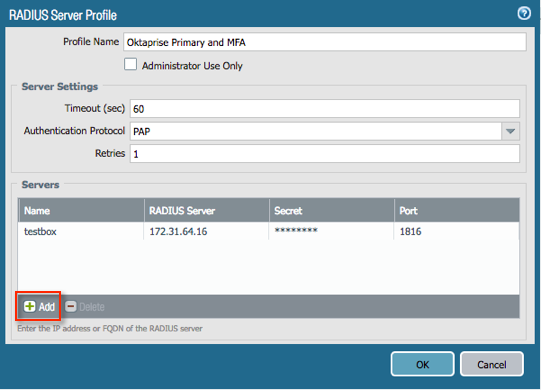Expand the Authentication Protocol dropdown arrow
541x390 pixels.
510,131
